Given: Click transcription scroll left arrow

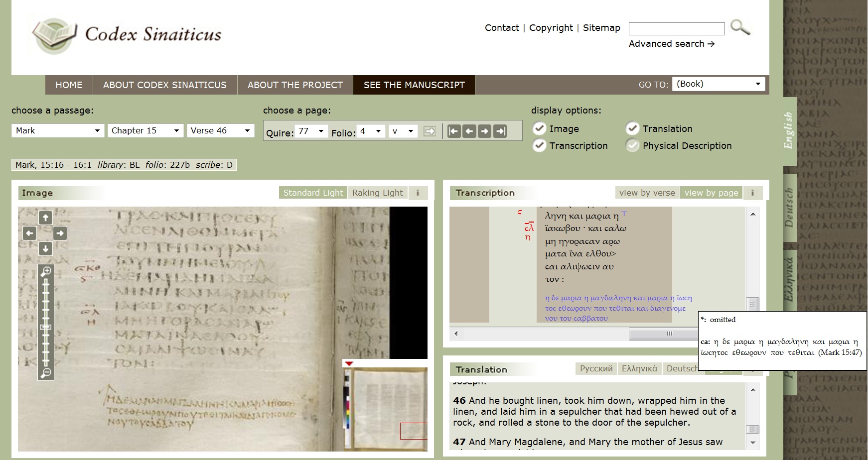Looking at the screenshot, I should point(456,334).
